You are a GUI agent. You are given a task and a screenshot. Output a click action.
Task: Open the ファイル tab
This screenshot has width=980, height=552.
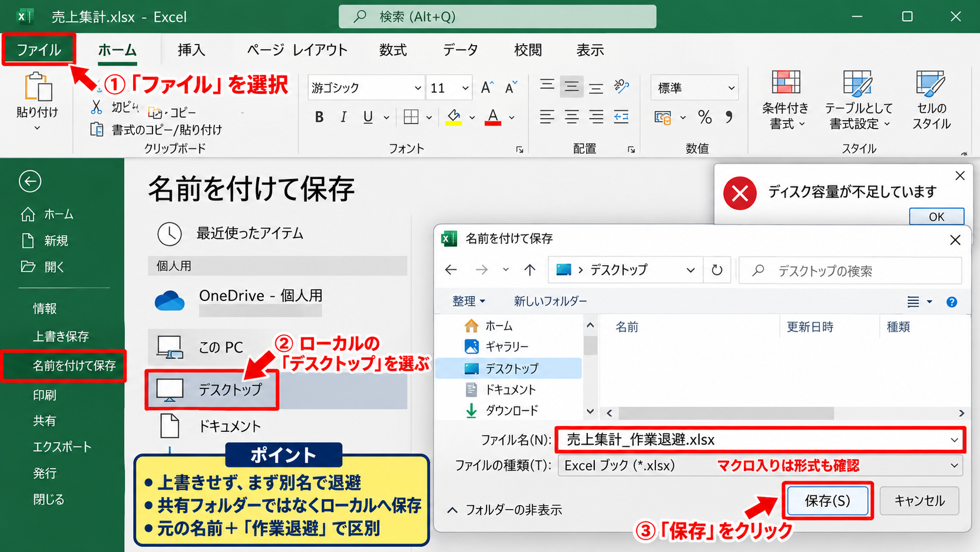(39, 49)
